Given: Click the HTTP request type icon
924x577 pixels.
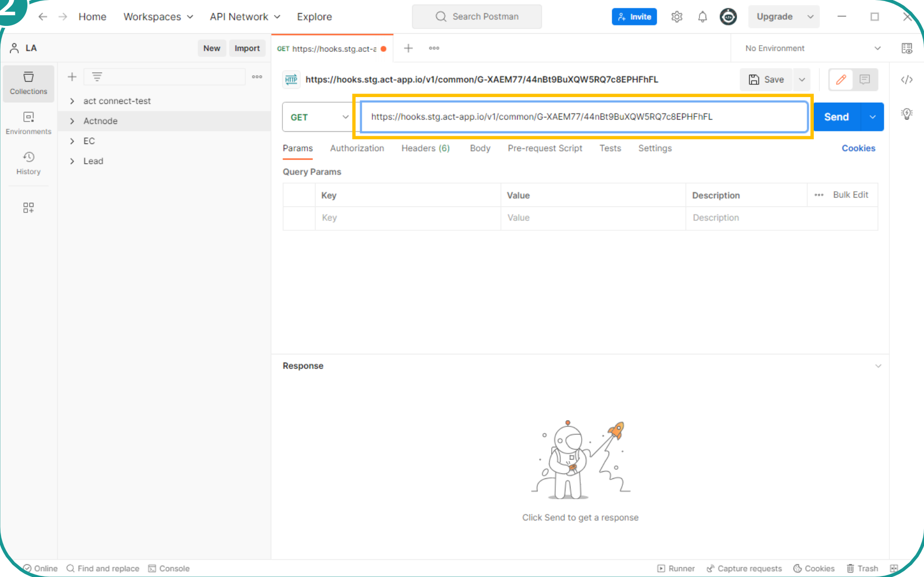Looking at the screenshot, I should (292, 79).
